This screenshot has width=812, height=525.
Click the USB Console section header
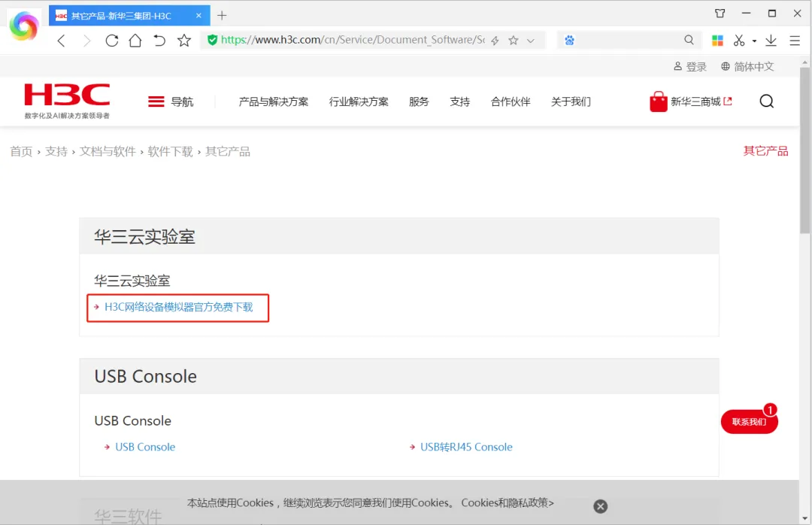pyautogui.click(x=399, y=376)
